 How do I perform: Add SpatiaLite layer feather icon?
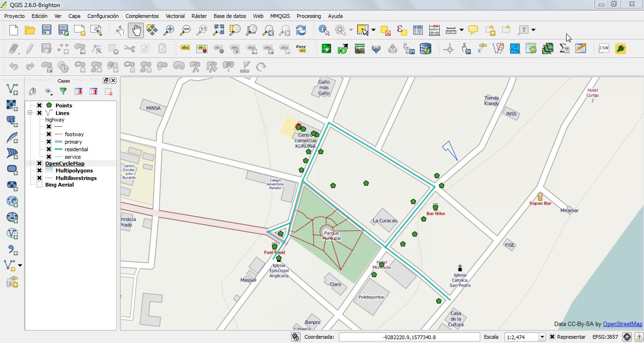12,137
